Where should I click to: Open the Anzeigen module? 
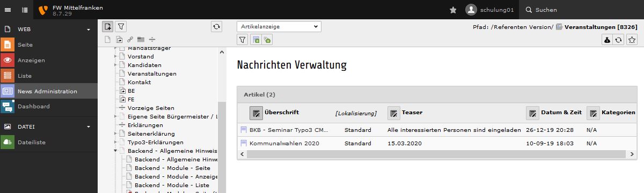pos(49,60)
